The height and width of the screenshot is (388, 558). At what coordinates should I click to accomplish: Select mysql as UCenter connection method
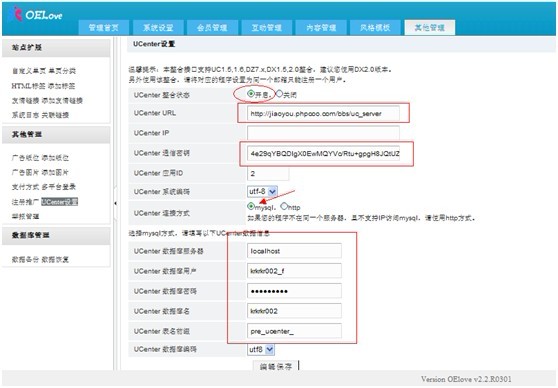[x=251, y=206]
